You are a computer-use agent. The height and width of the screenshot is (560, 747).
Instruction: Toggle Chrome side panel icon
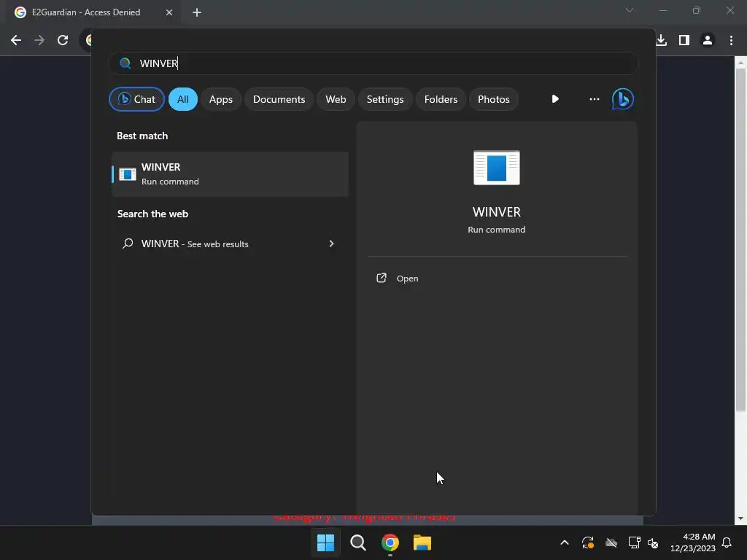(684, 40)
